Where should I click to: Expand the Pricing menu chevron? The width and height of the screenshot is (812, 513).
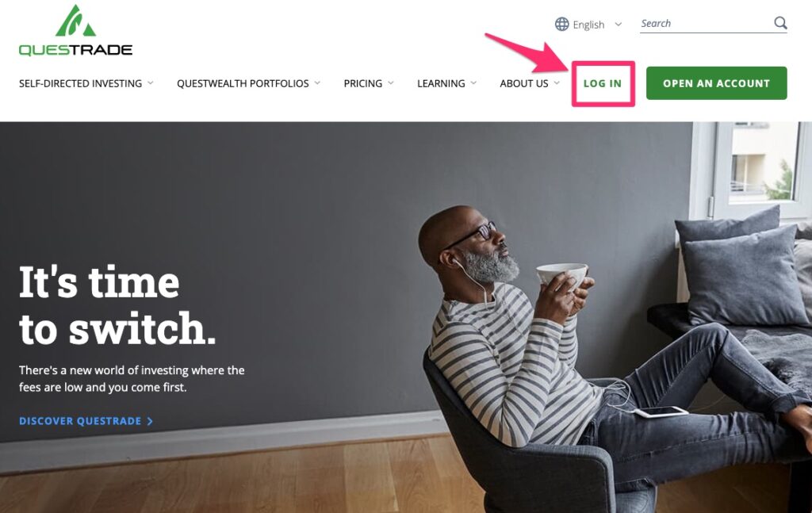pos(390,82)
